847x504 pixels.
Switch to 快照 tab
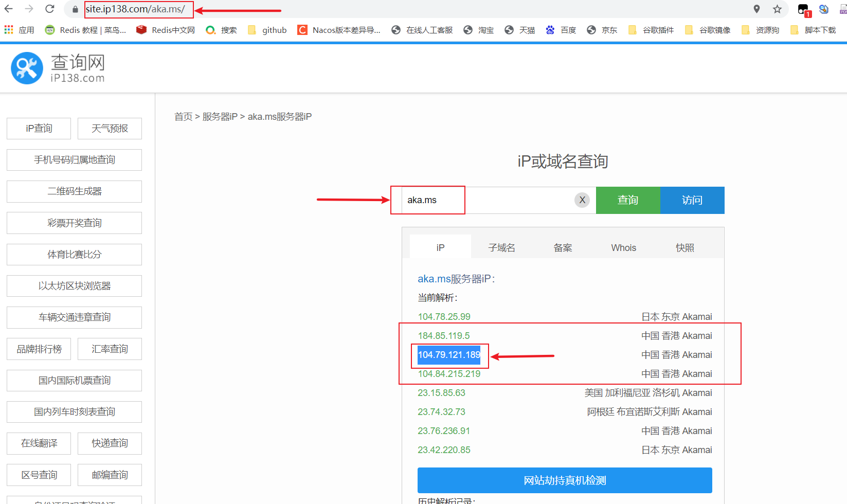[x=685, y=247]
